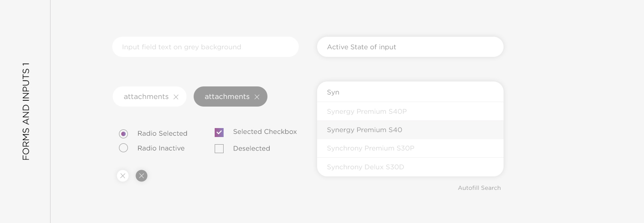Viewport: 644px width, 223px height.
Task: Remove the white attachments tag via its X
Action: [x=176, y=97]
